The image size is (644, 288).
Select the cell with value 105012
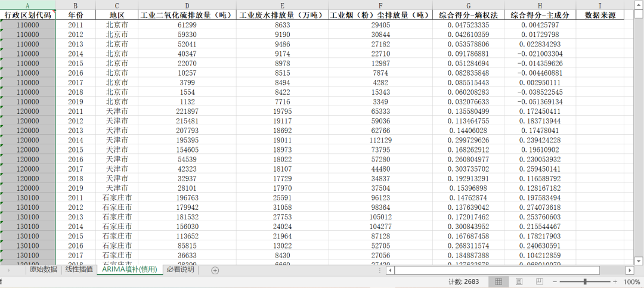click(x=380, y=216)
